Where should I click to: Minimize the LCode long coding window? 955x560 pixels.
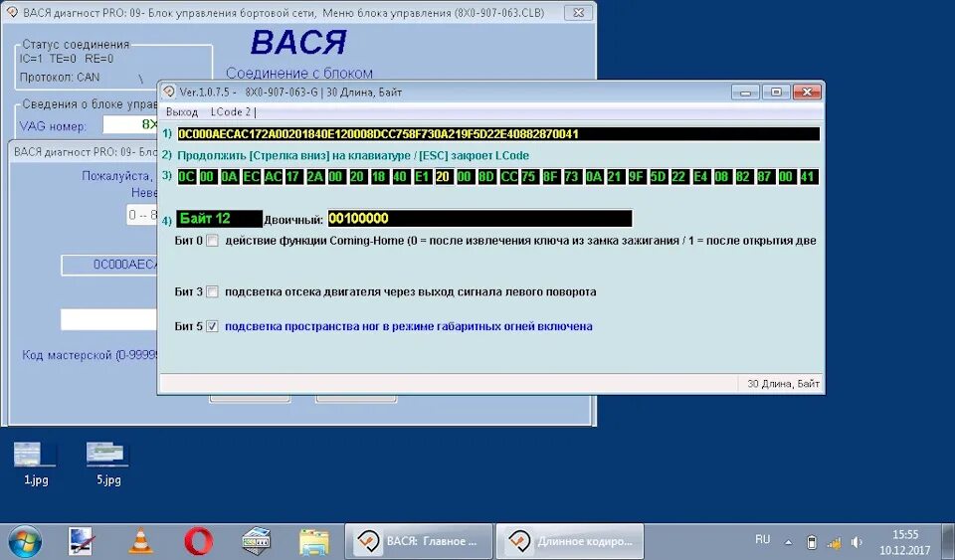tap(745, 93)
